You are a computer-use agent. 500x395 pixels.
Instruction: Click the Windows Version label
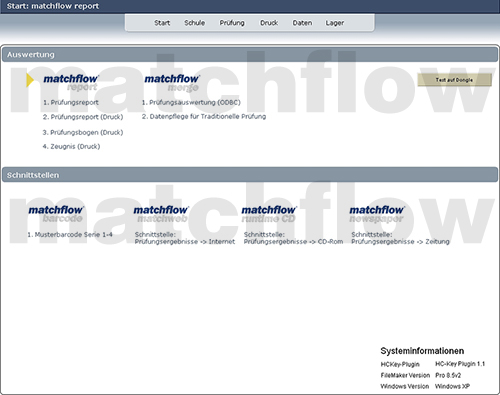pos(405,386)
